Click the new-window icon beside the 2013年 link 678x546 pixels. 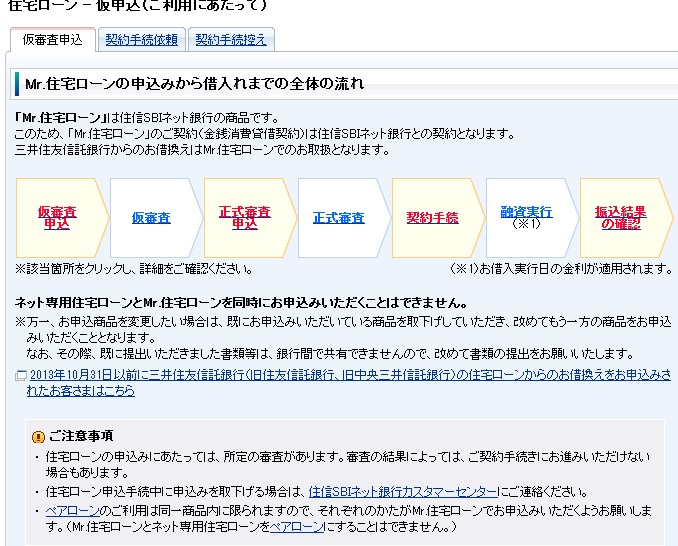pyautogui.click(x=21, y=375)
